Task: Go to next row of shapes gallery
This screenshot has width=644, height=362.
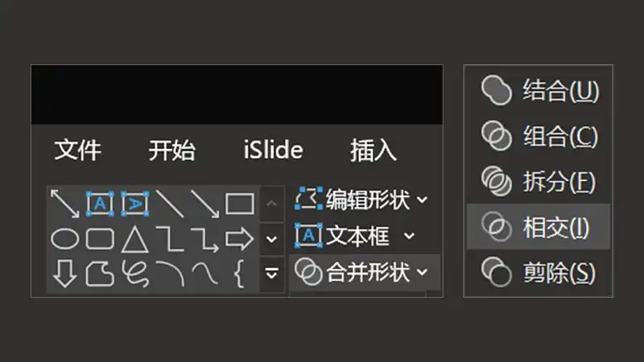Action: (x=271, y=239)
